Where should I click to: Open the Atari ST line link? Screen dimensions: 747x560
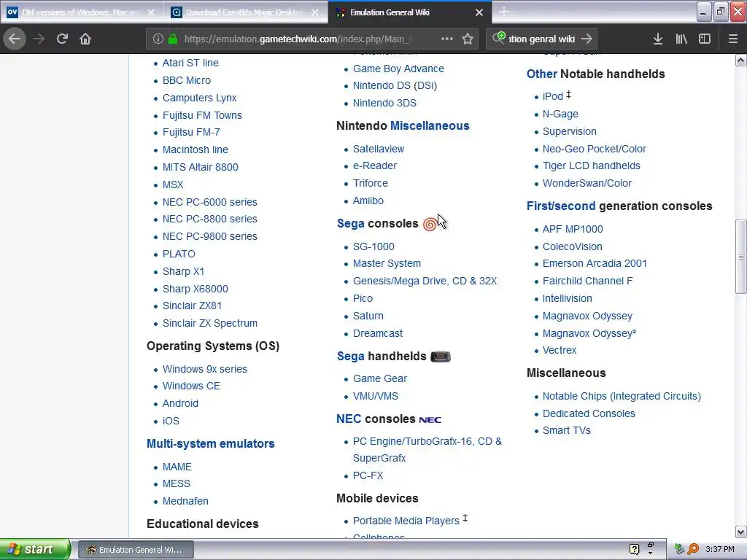click(x=190, y=63)
